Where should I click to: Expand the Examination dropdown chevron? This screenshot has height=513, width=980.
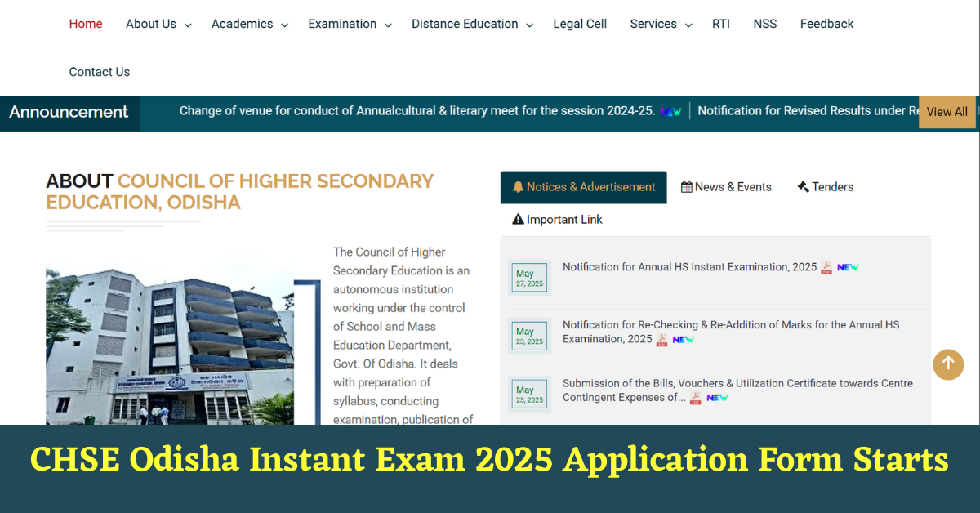(388, 25)
